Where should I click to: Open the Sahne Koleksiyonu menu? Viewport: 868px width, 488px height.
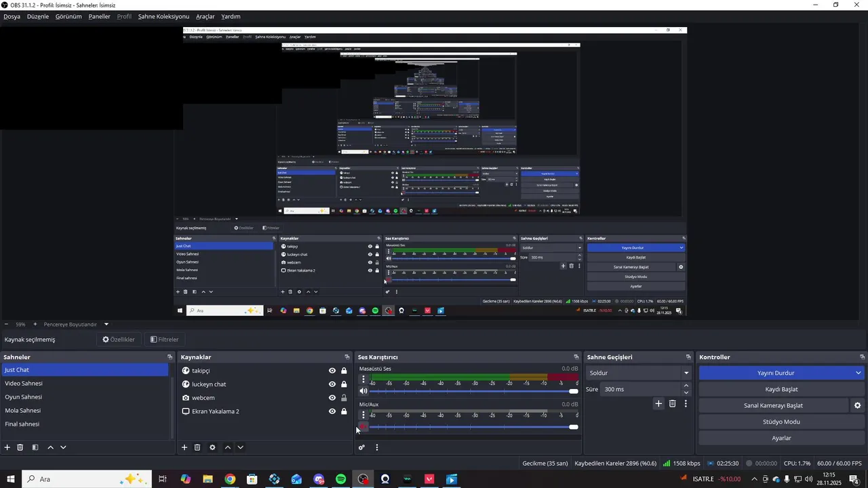coord(163,16)
